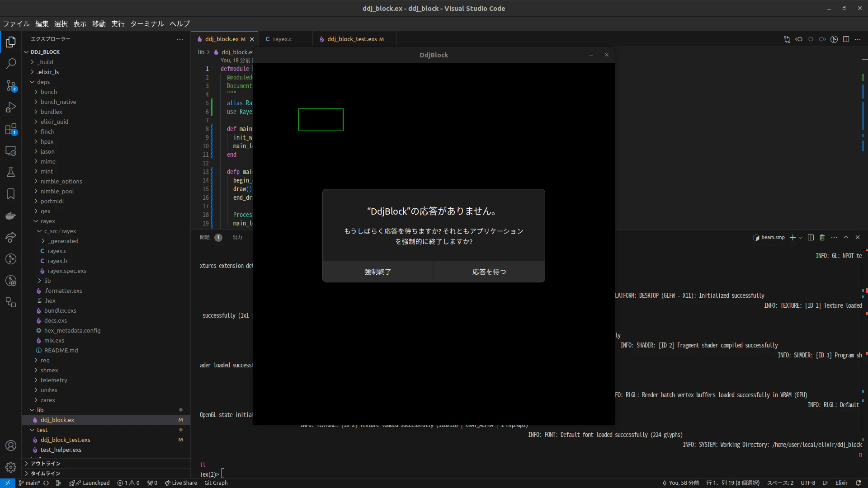This screenshot has width=868, height=488.
Task: Click the remote window icon in status bar
Action: click(x=8, y=483)
